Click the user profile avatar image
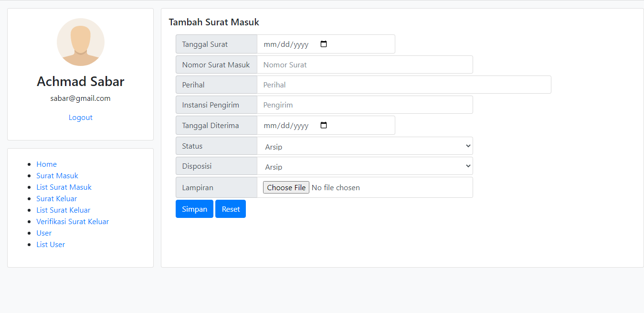 [80, 42]
